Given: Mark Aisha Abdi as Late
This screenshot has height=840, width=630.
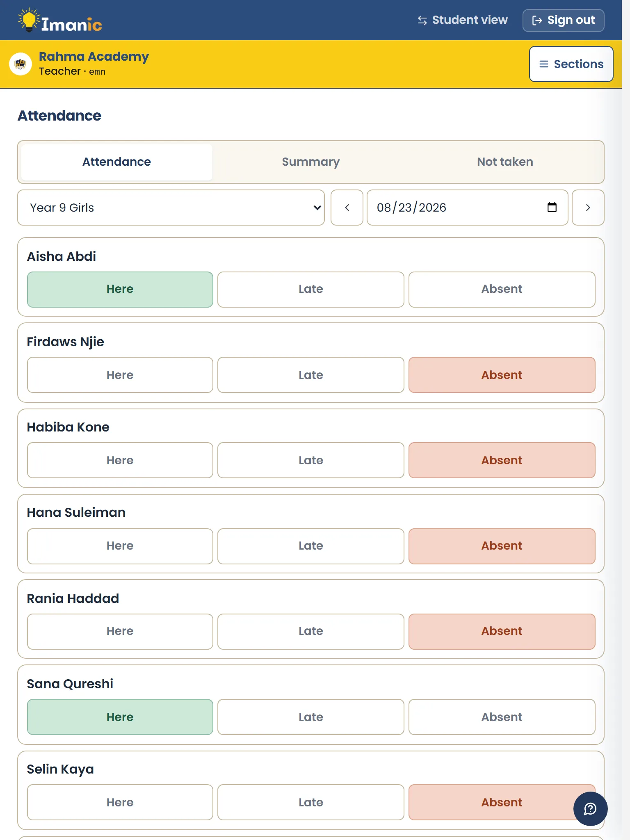Looking at the screenshot, I should 311,290.
